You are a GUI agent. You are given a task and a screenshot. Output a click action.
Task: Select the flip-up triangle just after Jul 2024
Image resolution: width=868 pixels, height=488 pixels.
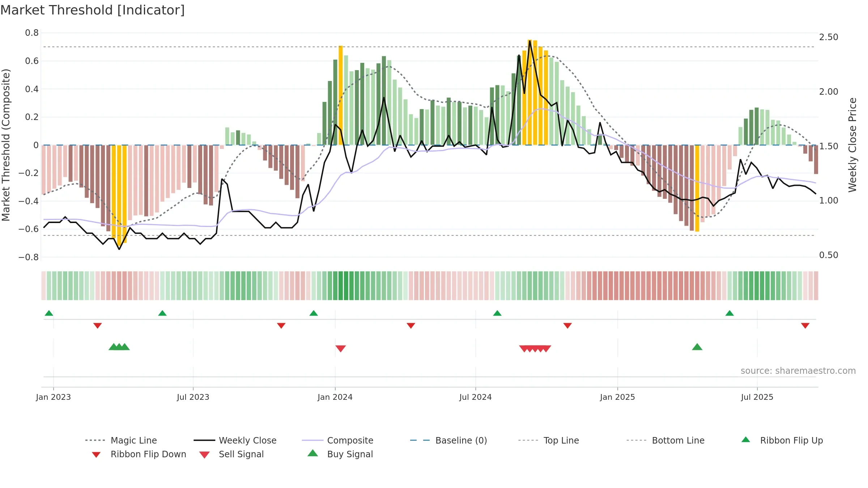(497, 313)
